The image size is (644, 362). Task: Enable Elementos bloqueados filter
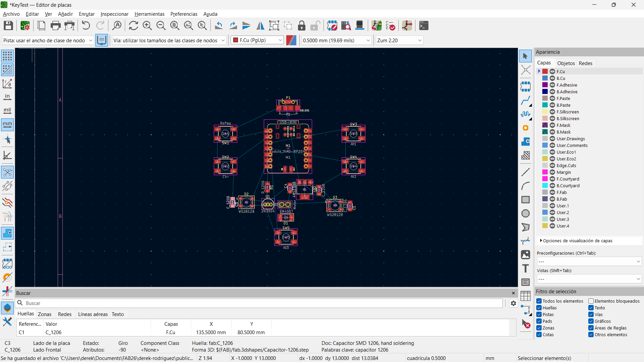(x=591, y=301)
